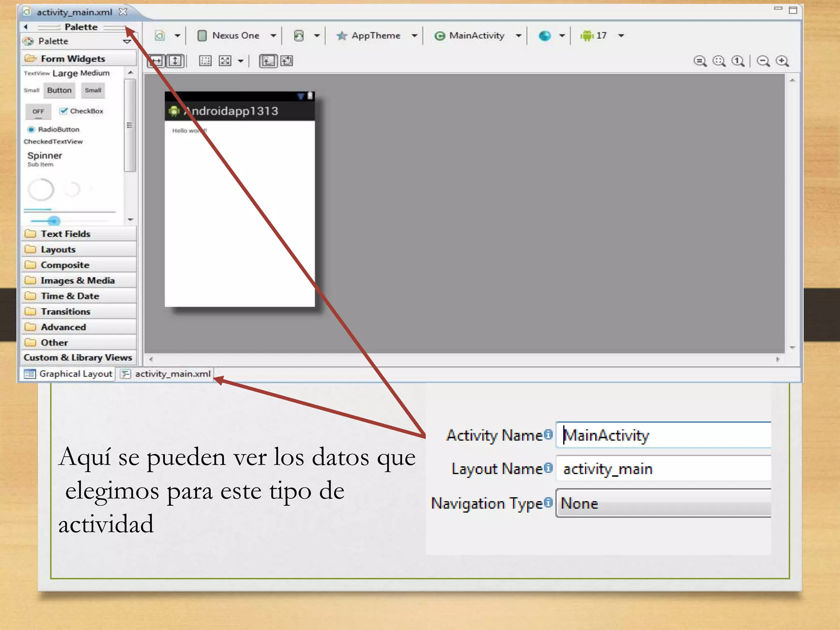The image size is (840, 630).
Task: Select the Spinner widget
Action: (x=45, y=158)
